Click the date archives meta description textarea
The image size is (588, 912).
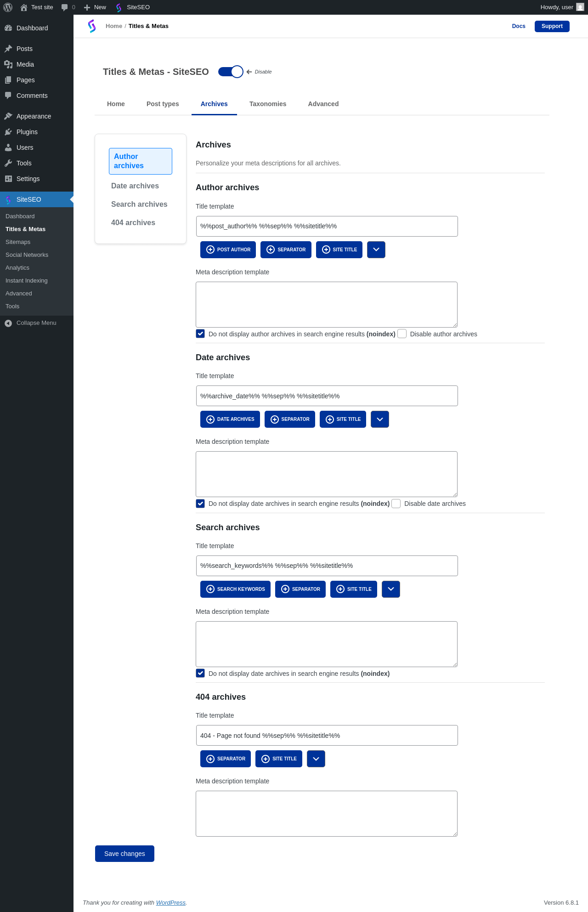tap(327, 474)
